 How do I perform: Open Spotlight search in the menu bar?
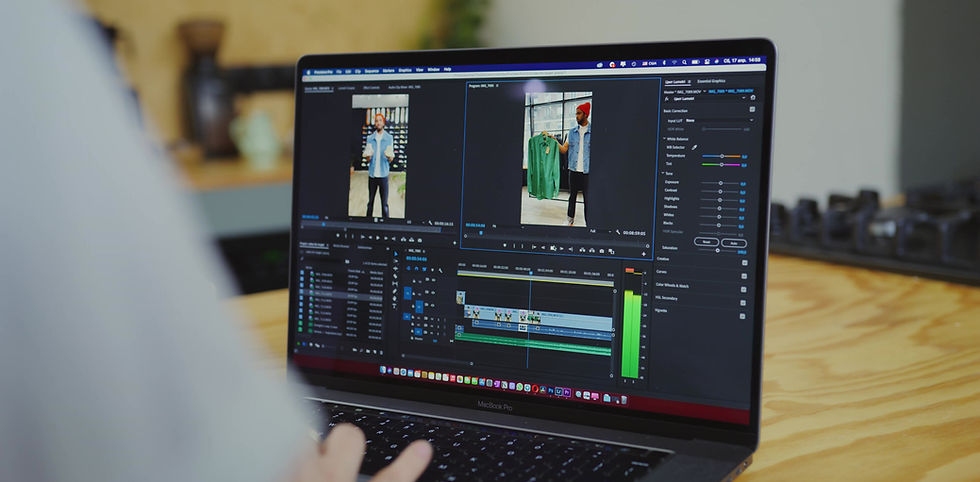(684, 62)
